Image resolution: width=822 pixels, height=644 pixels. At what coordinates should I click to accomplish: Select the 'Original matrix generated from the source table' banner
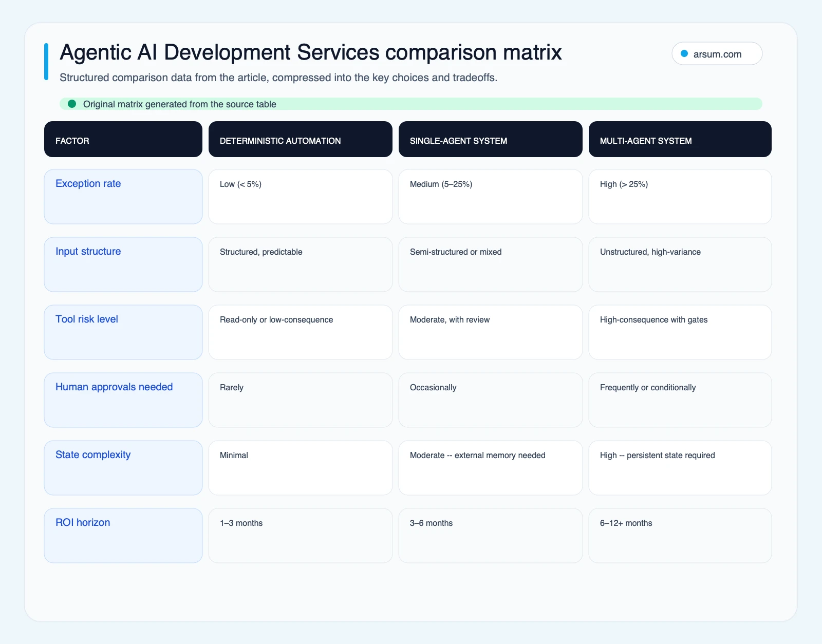tap(410, 104)
